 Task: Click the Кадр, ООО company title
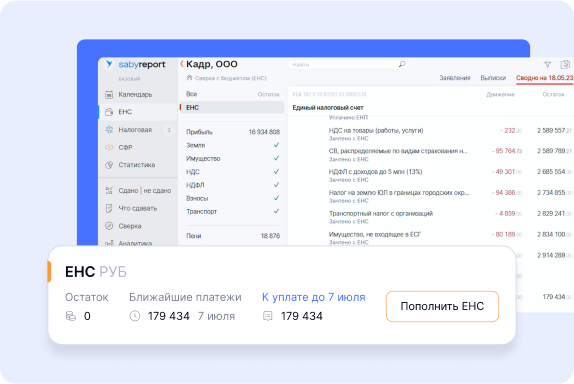pos(212,64)
